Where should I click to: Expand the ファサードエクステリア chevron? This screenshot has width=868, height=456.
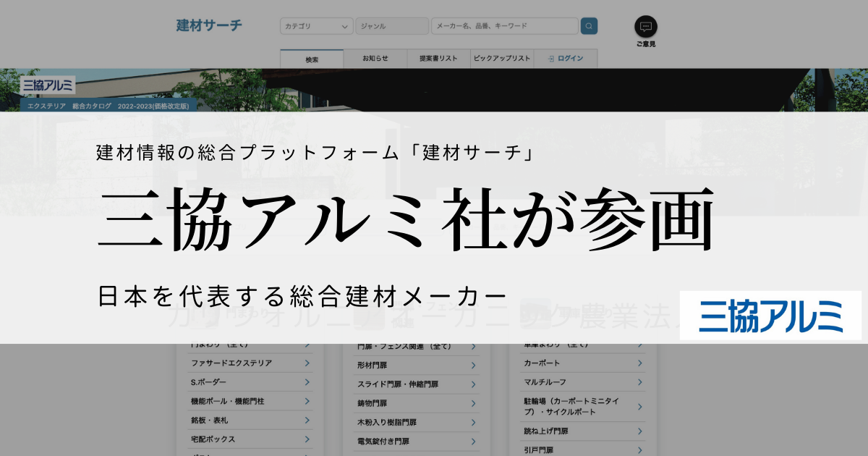pyautogui.click(x=307, y=363)
